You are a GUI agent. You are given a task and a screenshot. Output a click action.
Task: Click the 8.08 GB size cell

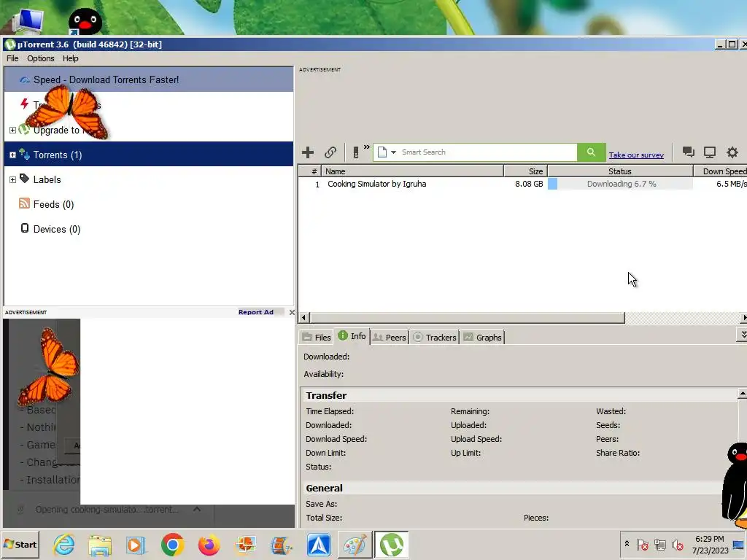tap(529, 184)
